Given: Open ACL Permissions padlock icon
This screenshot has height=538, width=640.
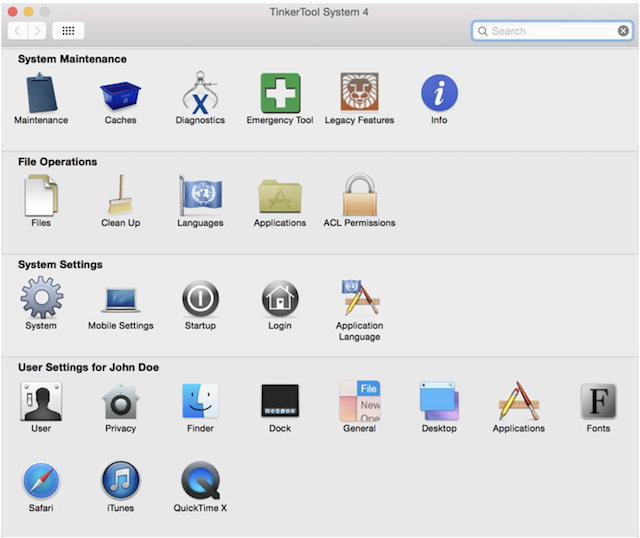Looking at the screenshot, I should (359, 196).
